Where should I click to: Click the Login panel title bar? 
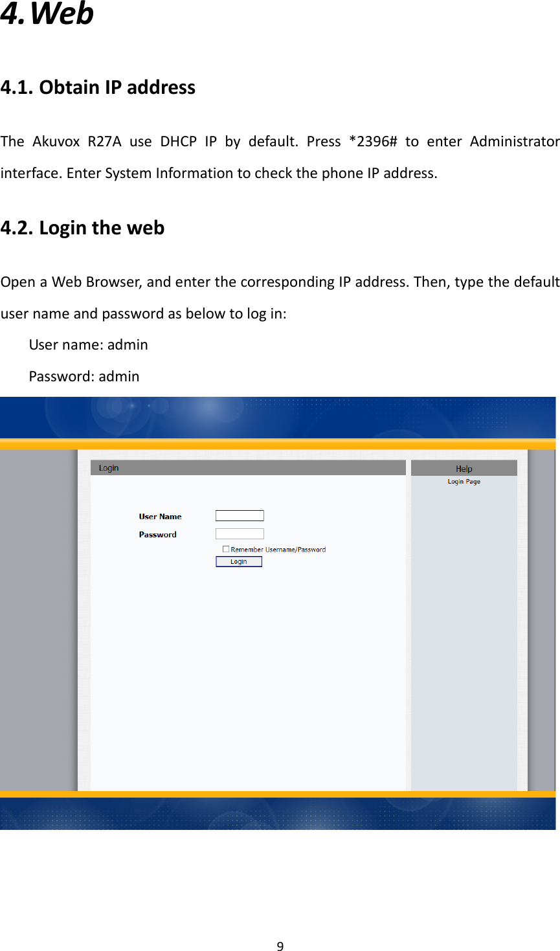click(x=248, y=467)
